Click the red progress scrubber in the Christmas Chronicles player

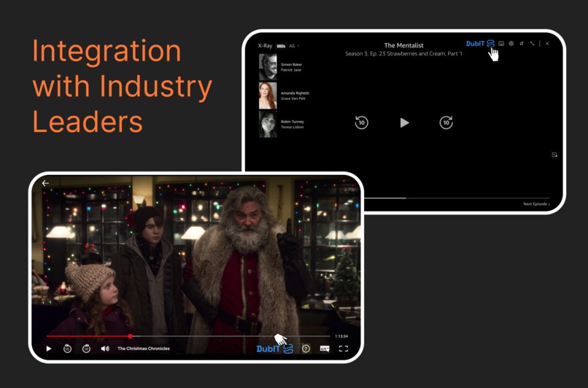(x=130, y=336)
